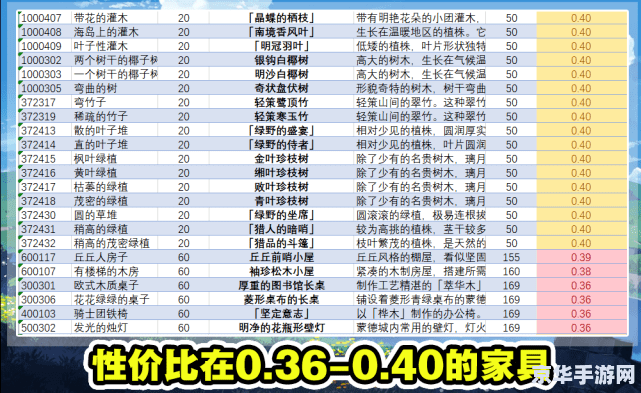Select the name cell 「绿野的坐席」
Screen dimensions: 641x393
281,215
